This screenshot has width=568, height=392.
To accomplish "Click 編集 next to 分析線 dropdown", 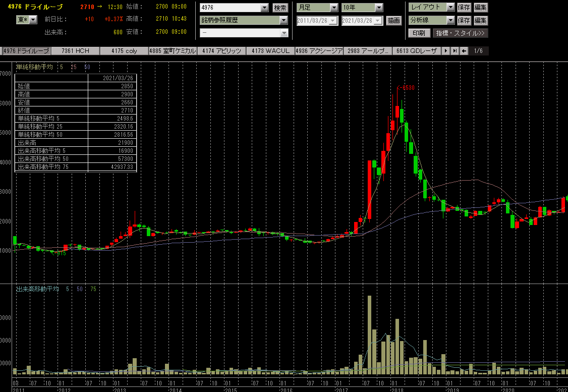I will click(481, 21).
